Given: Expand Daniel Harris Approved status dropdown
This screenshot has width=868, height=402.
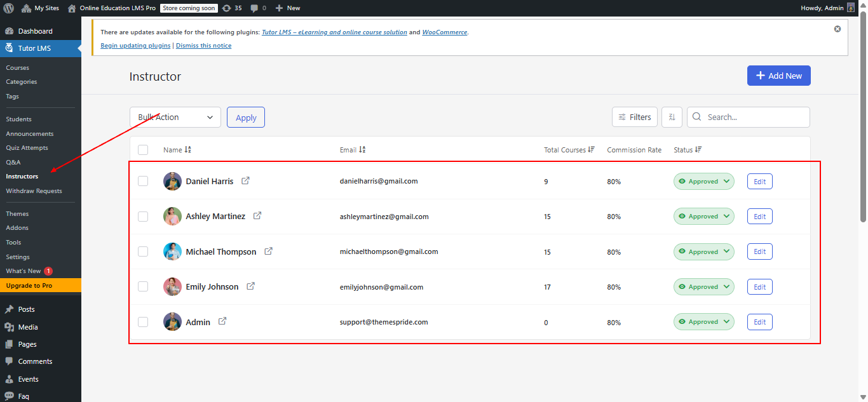Looking at the screenshot, I should tap(703, 182).
